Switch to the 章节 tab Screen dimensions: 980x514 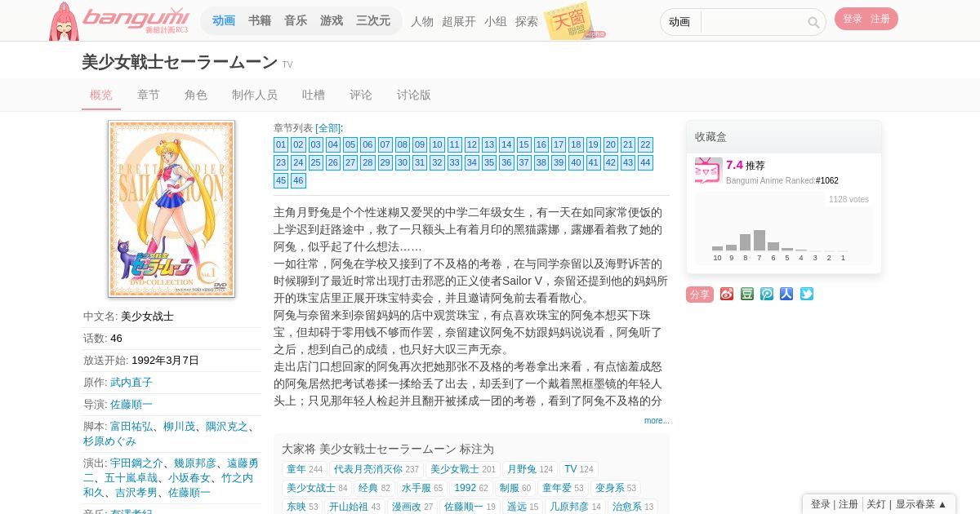point(149,95)
